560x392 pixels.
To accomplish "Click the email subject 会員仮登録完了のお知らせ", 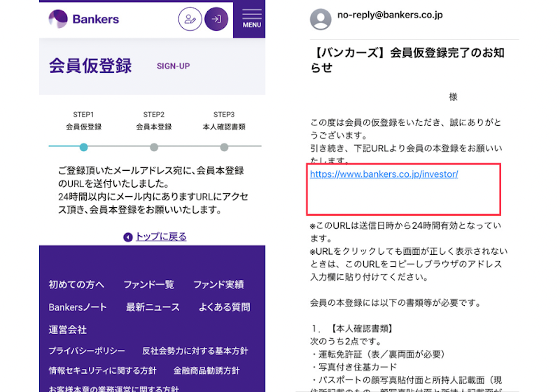I will coord(407,60).
